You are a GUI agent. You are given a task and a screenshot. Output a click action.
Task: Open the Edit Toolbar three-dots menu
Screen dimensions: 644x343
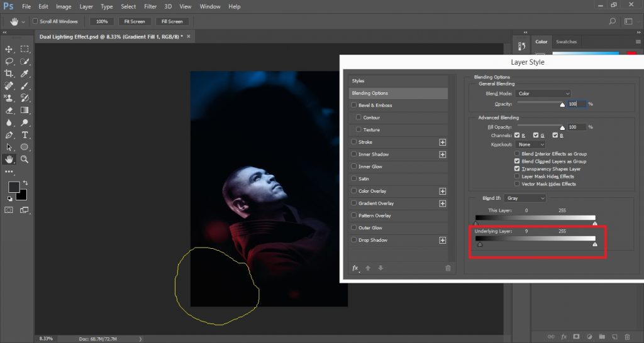click(x=9, y=171)
